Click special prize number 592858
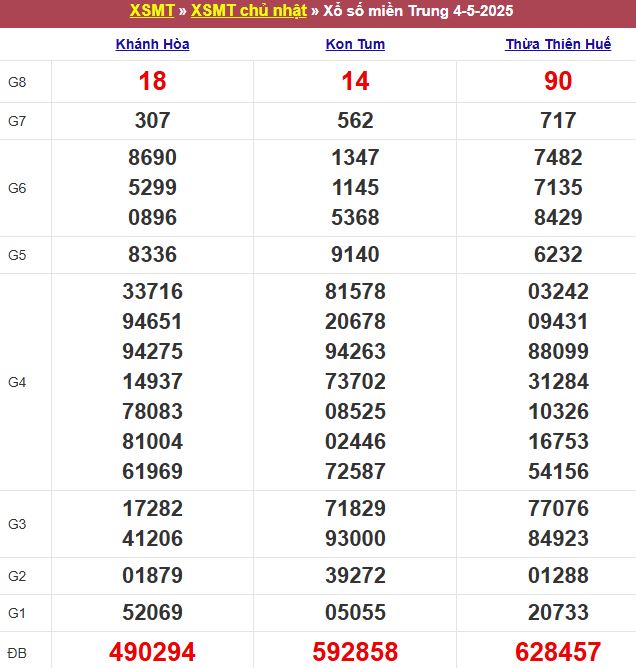 [355, 652]
